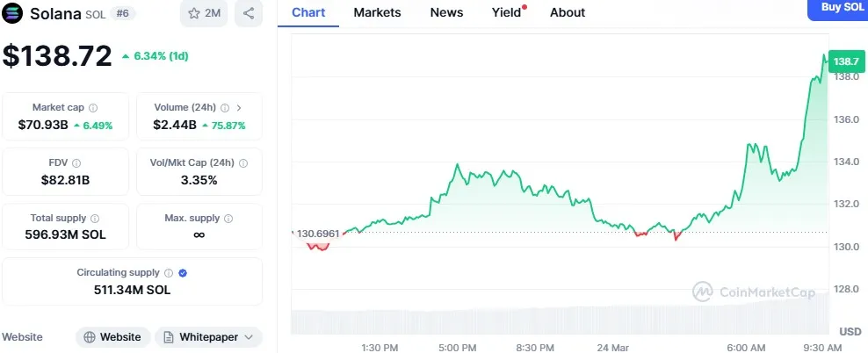Open the Website link
This screenshot has height=353, width=868.
tap(112, 337)
